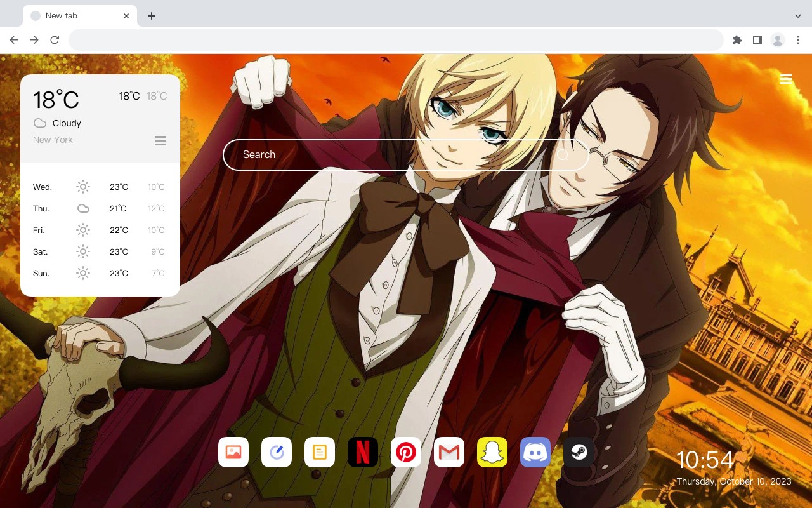Click the browser address bar
Viewport: 812px width, 508px height.
pos(396,40)
